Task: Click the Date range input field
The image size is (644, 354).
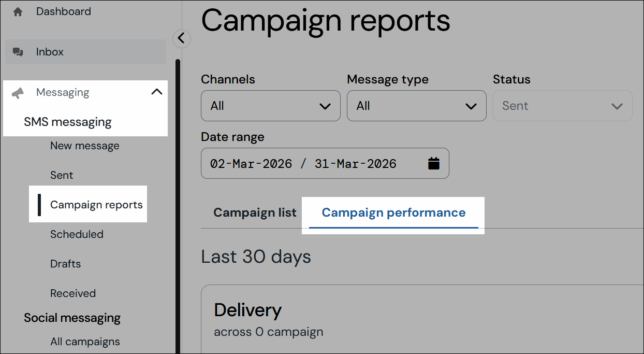Action: 325,163
